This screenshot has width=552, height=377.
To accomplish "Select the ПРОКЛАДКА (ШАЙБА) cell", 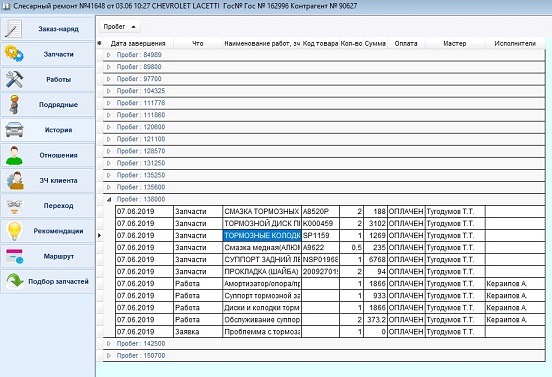I will pyautogui.click(x=262, y=271).
